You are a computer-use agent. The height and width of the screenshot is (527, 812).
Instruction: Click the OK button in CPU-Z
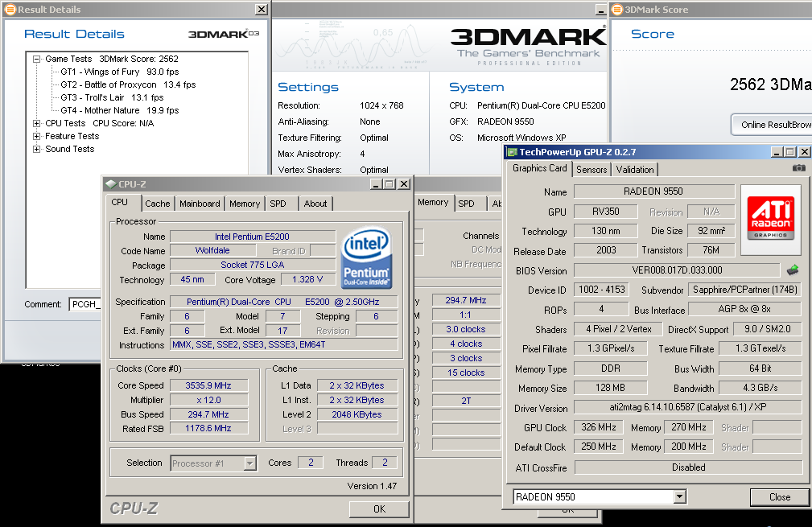click(379, 508)
